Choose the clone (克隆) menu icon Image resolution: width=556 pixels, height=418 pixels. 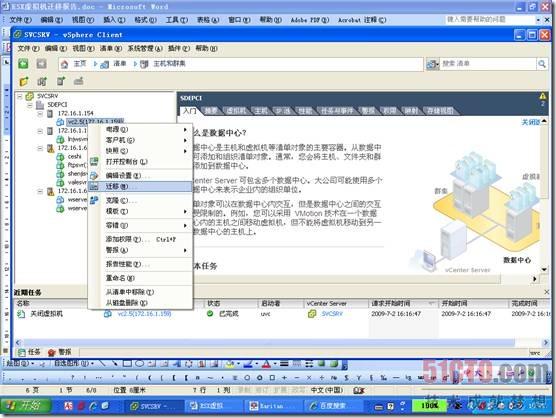tap(94, 201)
